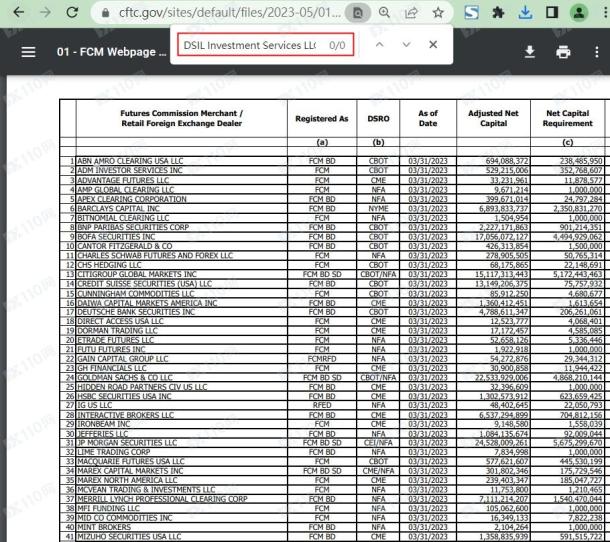Select row 'INTERACTIVE BROKERS LLC'

pos(332,415)
